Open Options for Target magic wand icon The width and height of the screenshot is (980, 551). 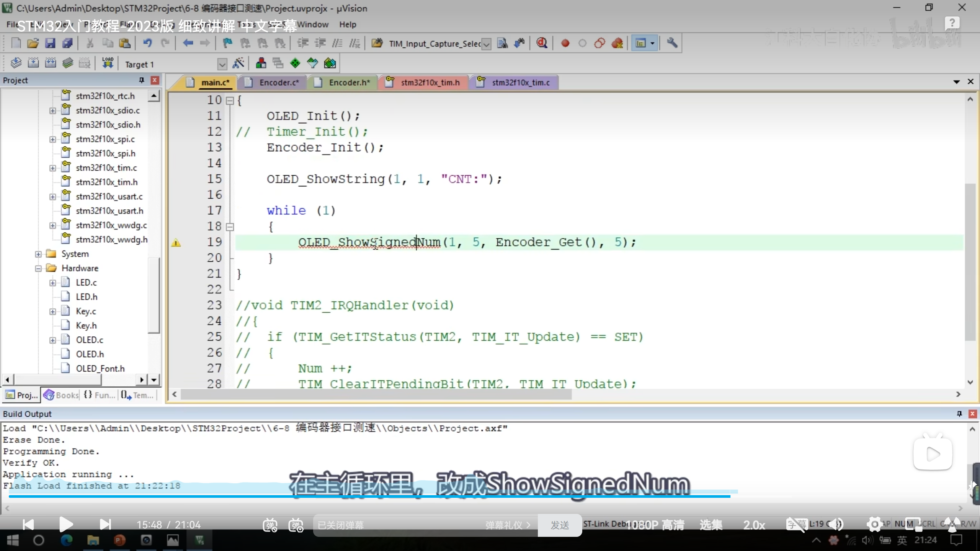(x=238, y=64)
